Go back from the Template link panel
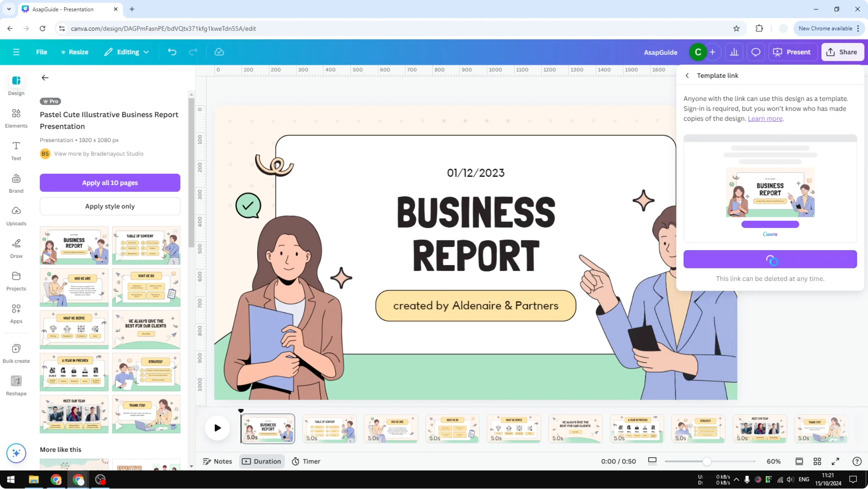868x489 pixels. 687,75
